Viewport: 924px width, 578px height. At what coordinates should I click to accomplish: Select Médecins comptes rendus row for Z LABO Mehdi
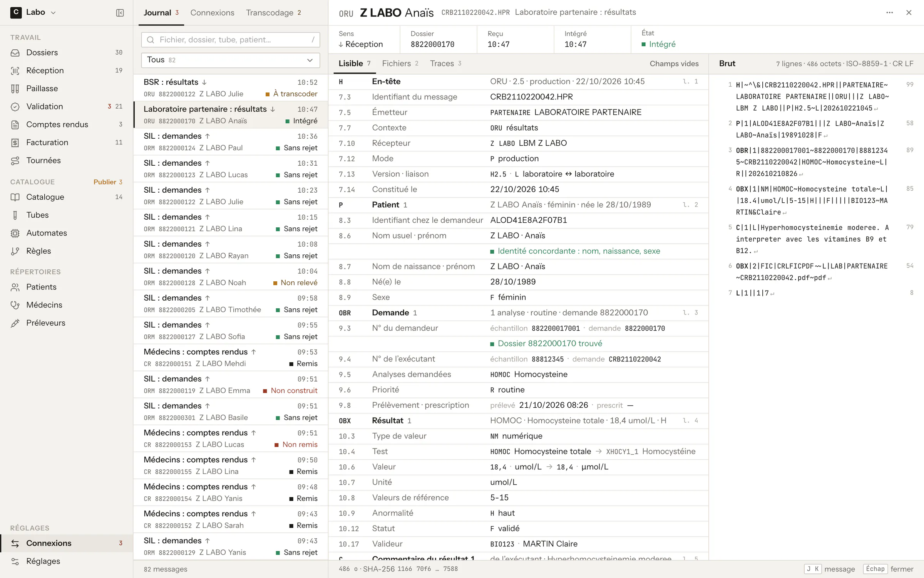point(230,358)
